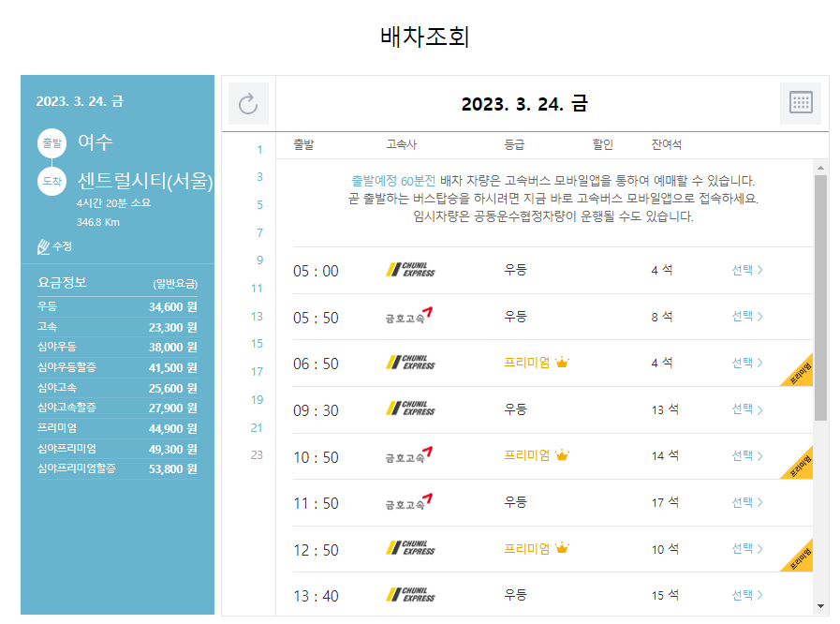Choose the 12:50 premium bus 선택 link
This screenshot has width=840, height=624.
[x=746, y=548]
